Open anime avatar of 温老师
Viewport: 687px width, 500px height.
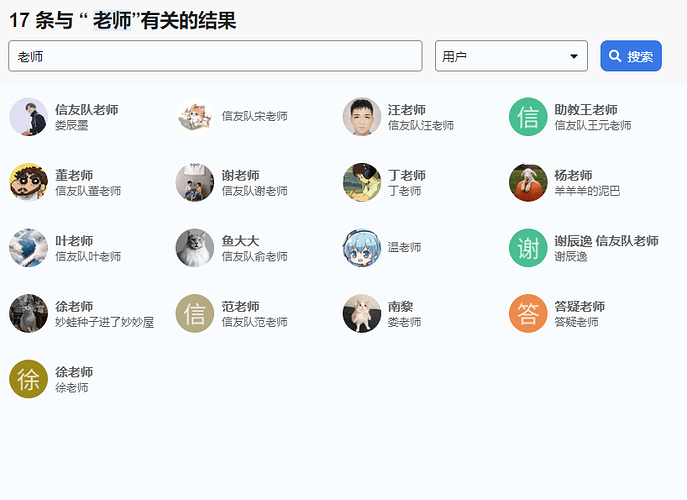click(x=362, y=248)
